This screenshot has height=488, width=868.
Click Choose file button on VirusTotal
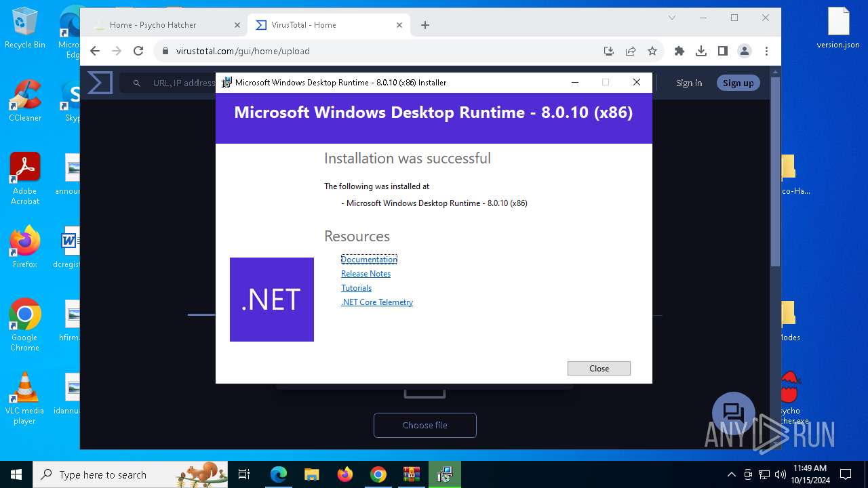point(425,425)
